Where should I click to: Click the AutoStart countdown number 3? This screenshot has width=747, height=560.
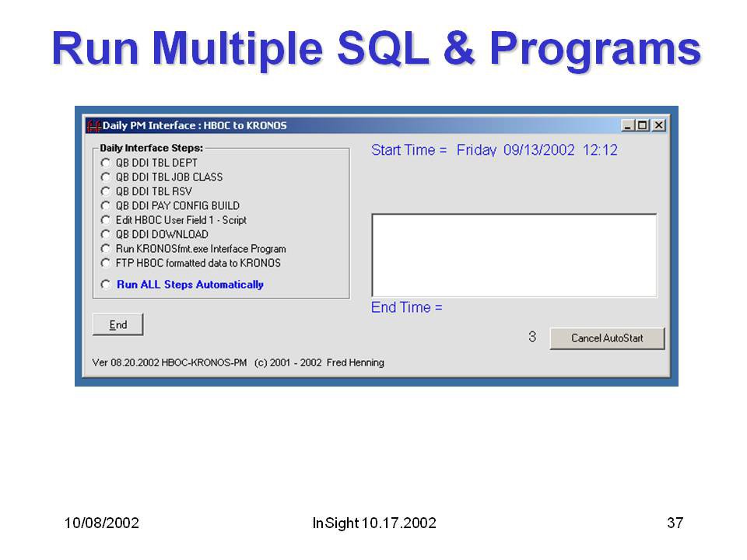[532, 337]
